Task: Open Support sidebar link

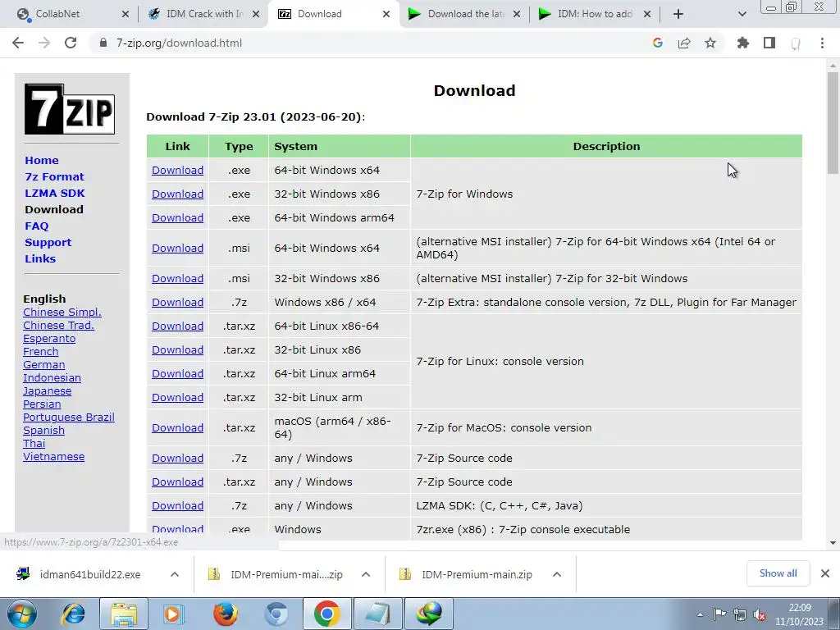Action: point(48,242)
